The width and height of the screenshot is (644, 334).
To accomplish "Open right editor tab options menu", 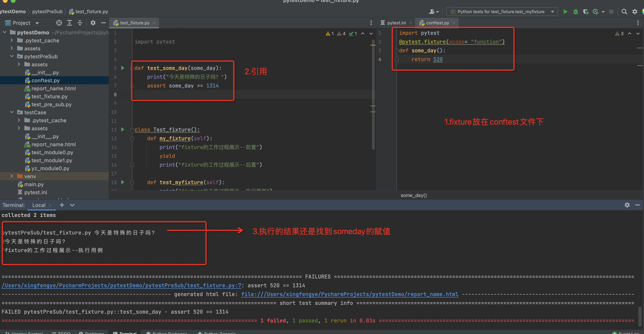I will tap(638, 23).
